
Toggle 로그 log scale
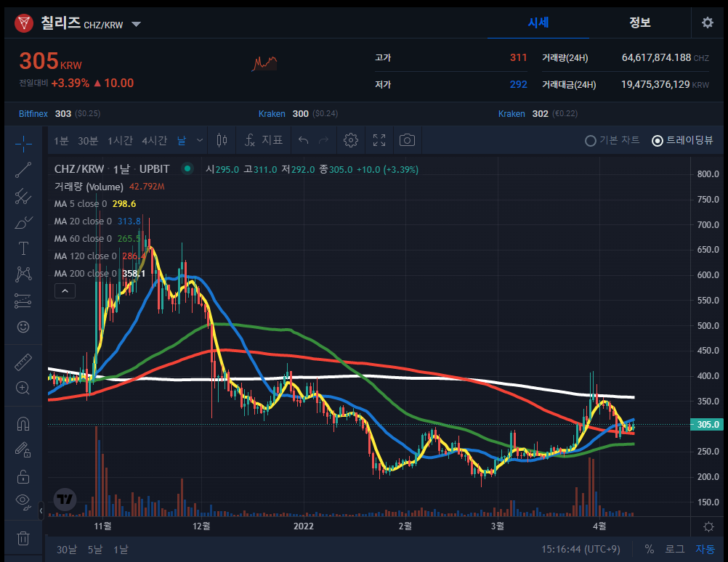[x=675, y=550]
